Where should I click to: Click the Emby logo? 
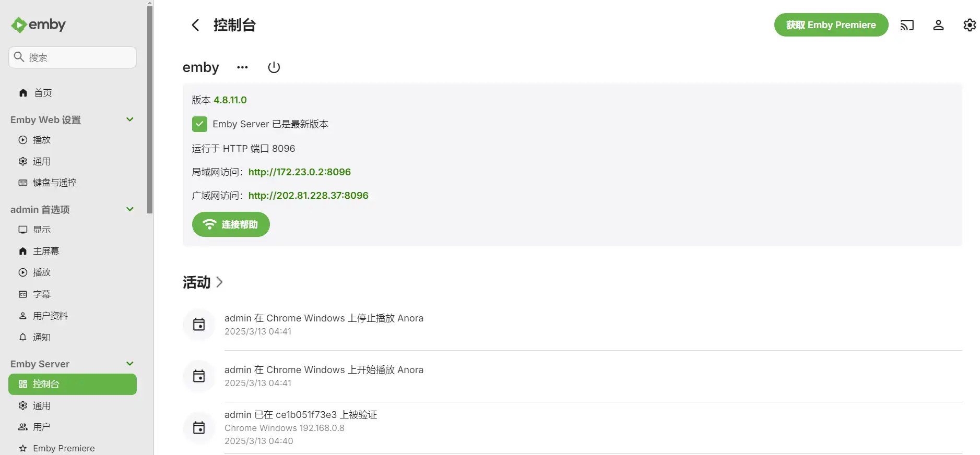[x=39, y=25]
